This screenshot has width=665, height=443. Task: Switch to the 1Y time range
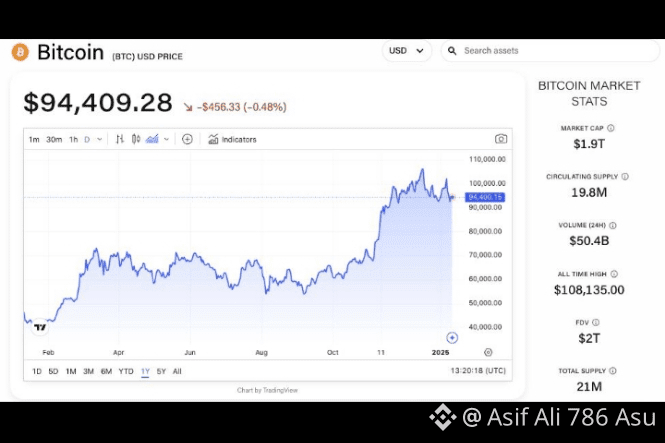pos(145,371)
